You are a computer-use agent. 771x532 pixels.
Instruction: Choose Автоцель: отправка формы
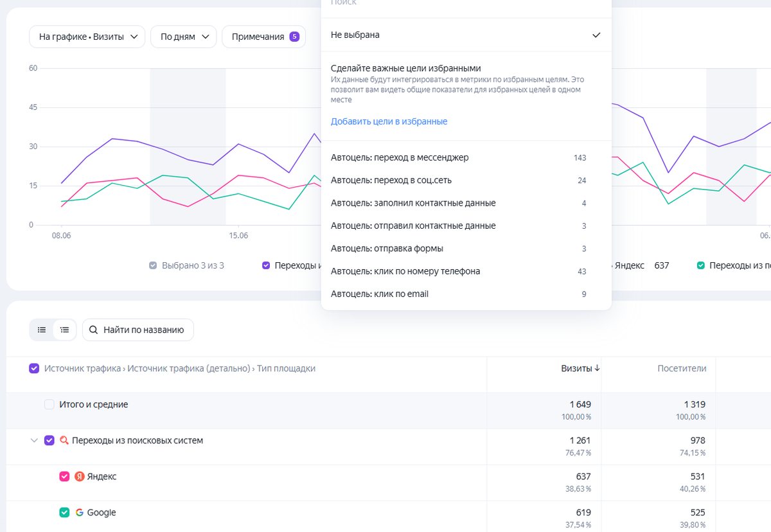[x=466, y=249]
